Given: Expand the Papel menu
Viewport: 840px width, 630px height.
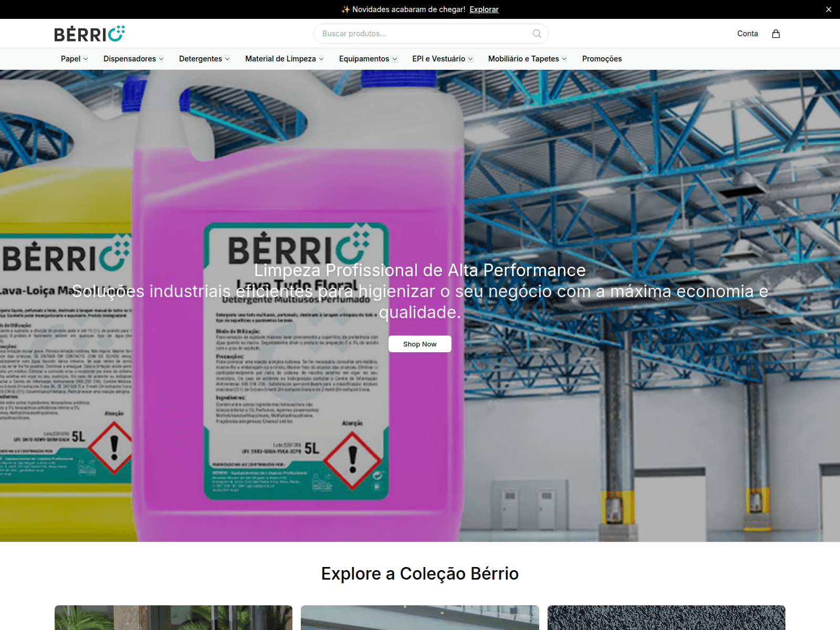Looking at the screenshot, I should (x=74, y=59).
